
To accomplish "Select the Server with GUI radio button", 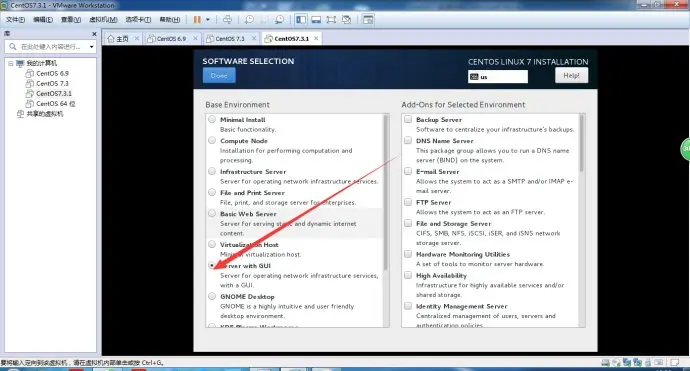I will point(212,265).
